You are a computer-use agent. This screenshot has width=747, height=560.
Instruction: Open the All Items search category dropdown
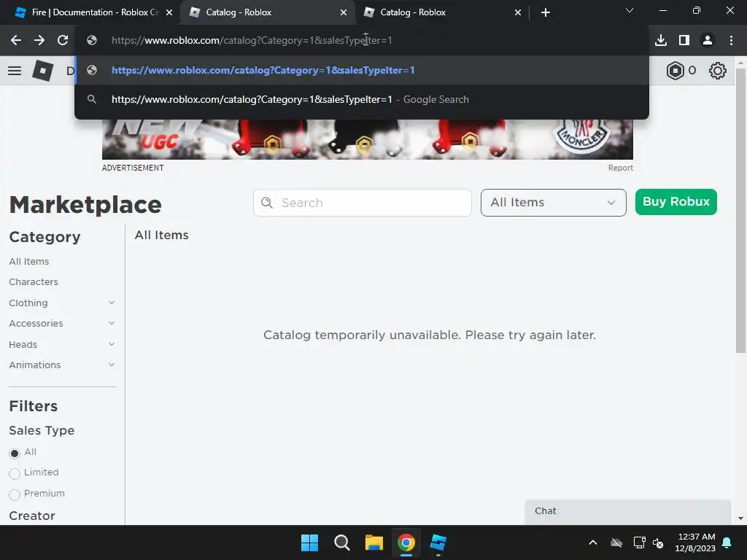click(x=554, y=203)
